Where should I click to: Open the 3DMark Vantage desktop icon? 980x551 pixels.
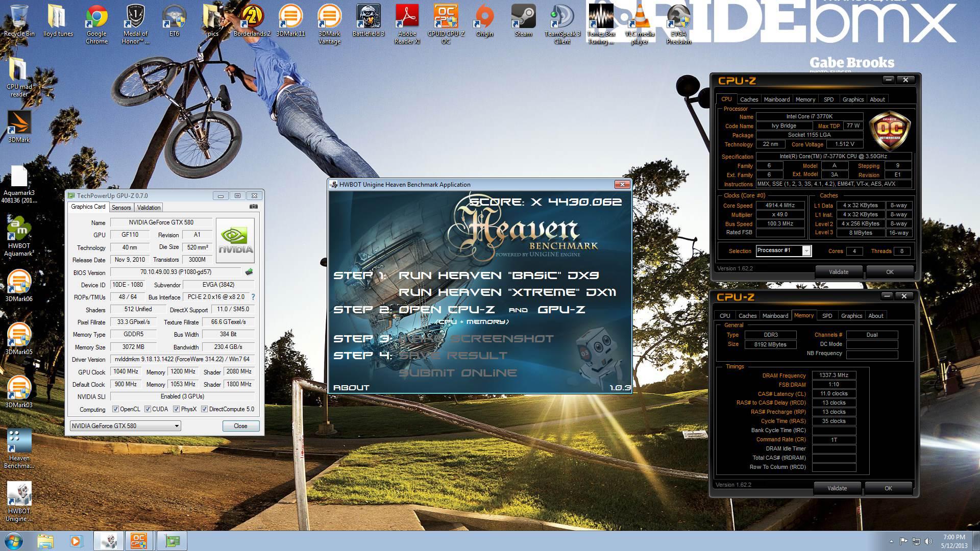point(329,24)
